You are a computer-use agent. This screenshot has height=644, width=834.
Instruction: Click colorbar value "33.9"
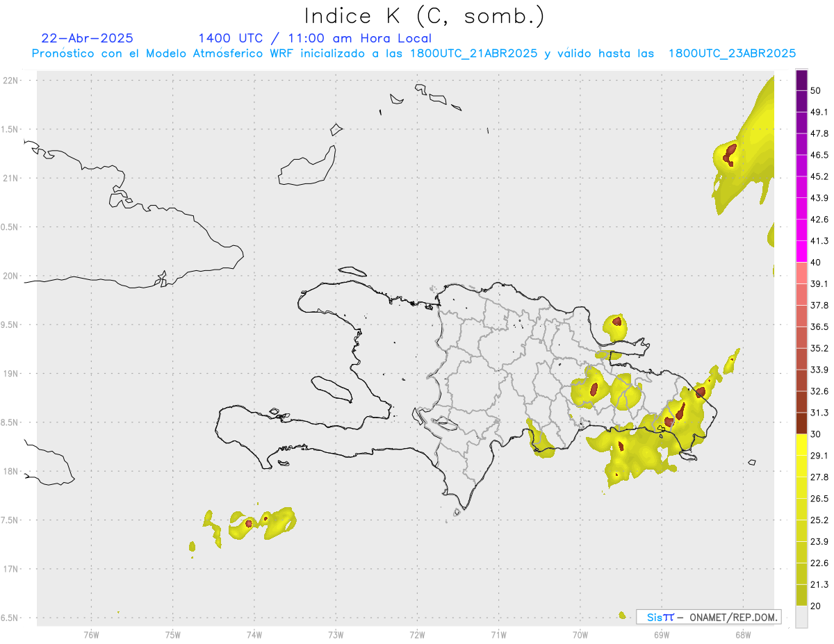pyautogui.click(x=819, y=370)
